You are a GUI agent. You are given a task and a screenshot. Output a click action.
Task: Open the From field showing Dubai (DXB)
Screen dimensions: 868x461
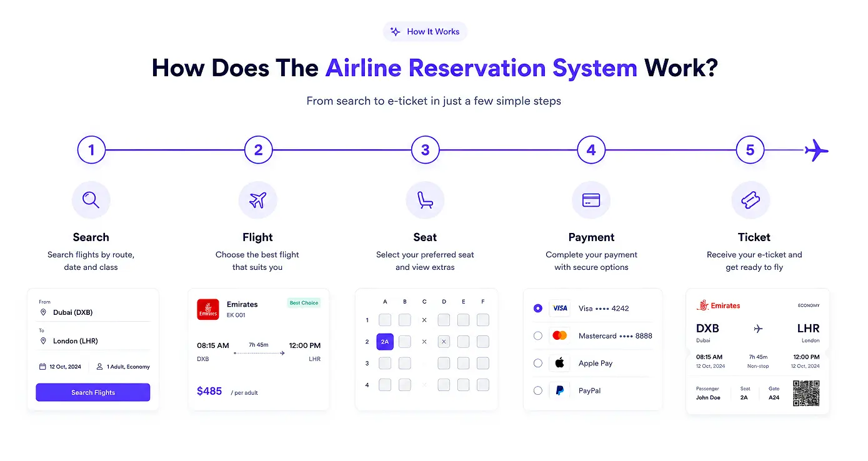tap(93, 309)
